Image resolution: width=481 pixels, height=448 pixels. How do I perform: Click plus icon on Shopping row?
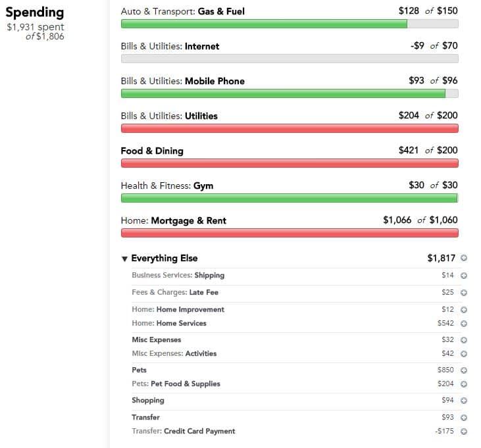pos(464,401)
